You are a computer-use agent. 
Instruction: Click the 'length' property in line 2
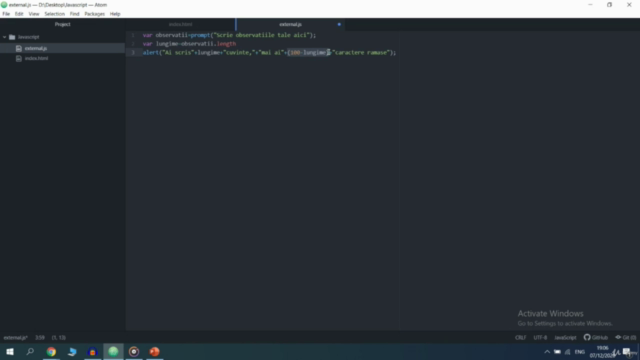[226, 44]
